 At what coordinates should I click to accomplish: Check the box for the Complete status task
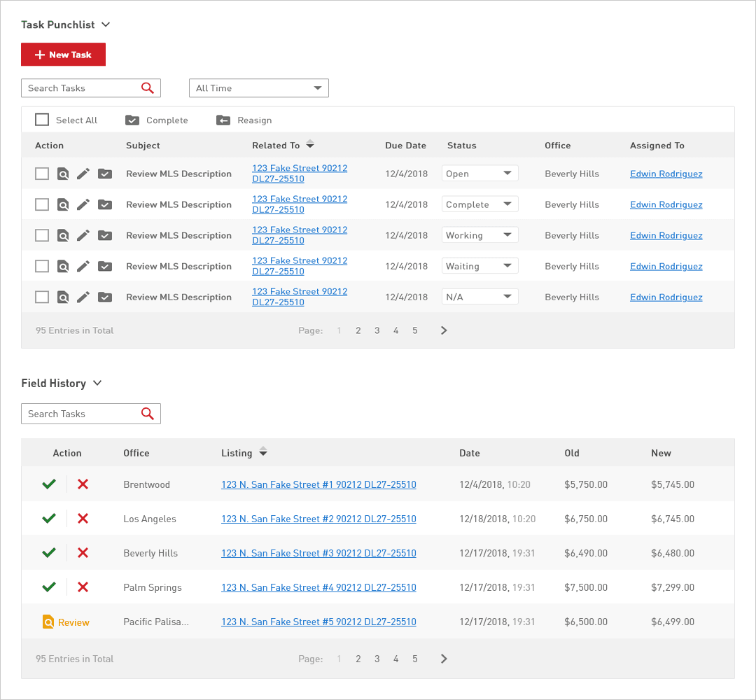click(42, 204)
